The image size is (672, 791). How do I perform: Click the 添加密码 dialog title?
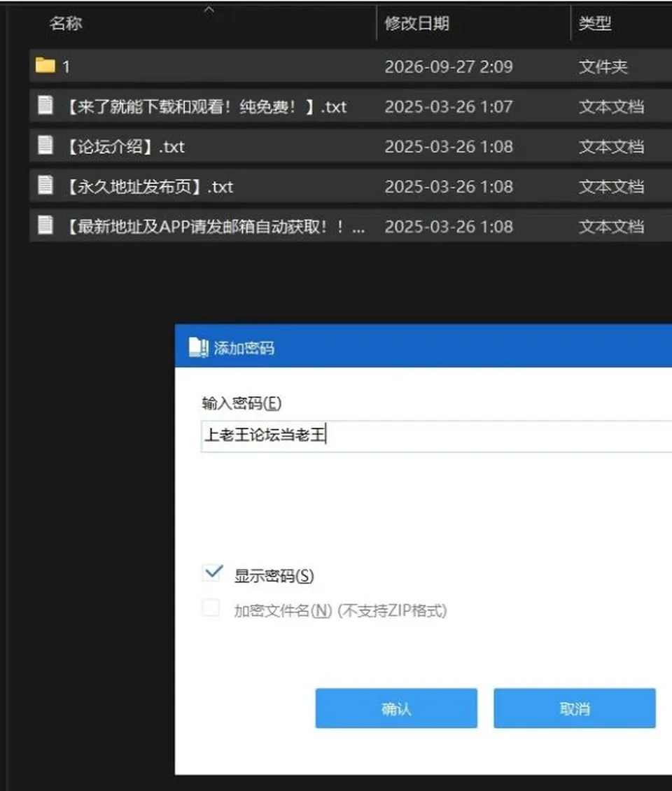[x=244, y=348]
